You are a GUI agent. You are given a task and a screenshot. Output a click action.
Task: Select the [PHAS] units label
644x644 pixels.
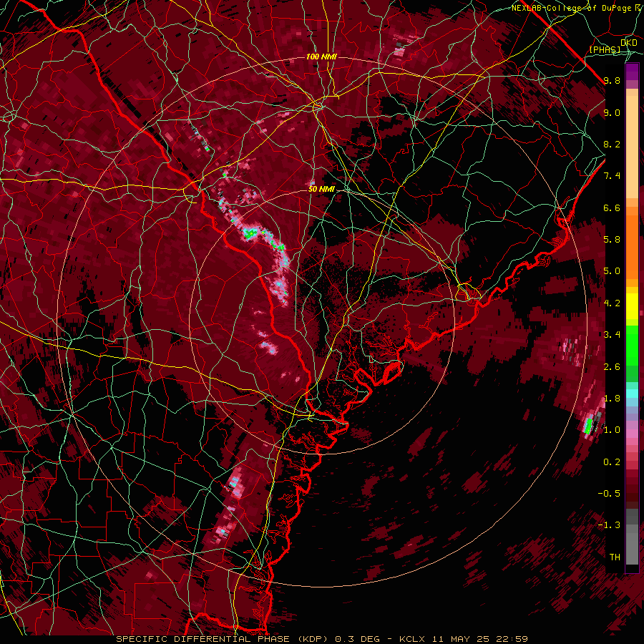pyautogui.click(x=605, y=50)
